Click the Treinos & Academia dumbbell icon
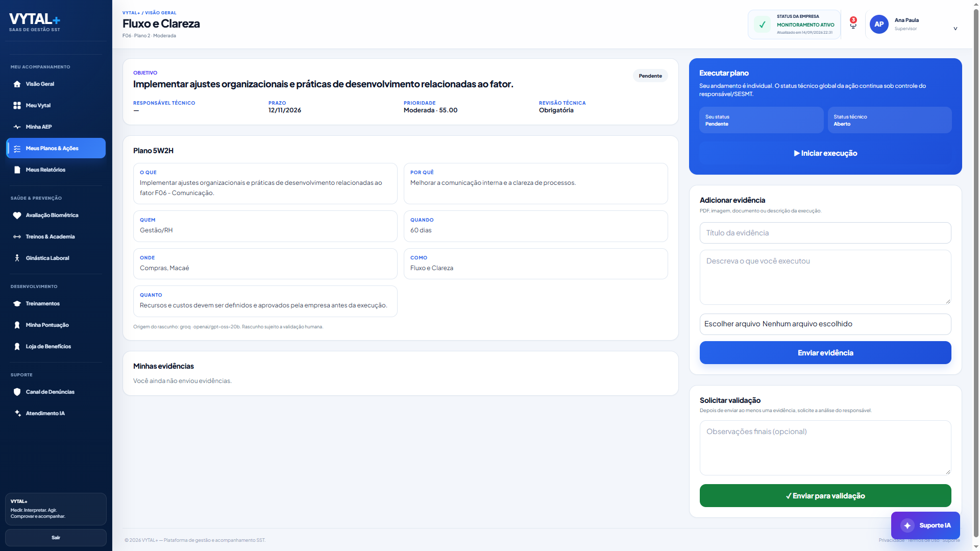The image size is (980, 551). (17, 237)
